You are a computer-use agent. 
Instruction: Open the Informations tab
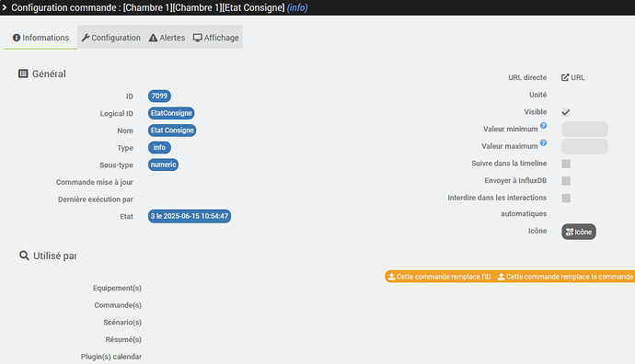click(x=40, y=38)
